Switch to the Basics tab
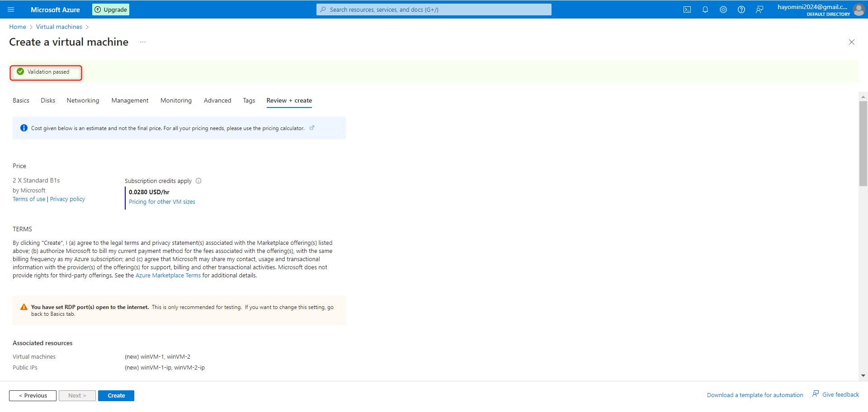868x412 pixels. tap(21, 100)
